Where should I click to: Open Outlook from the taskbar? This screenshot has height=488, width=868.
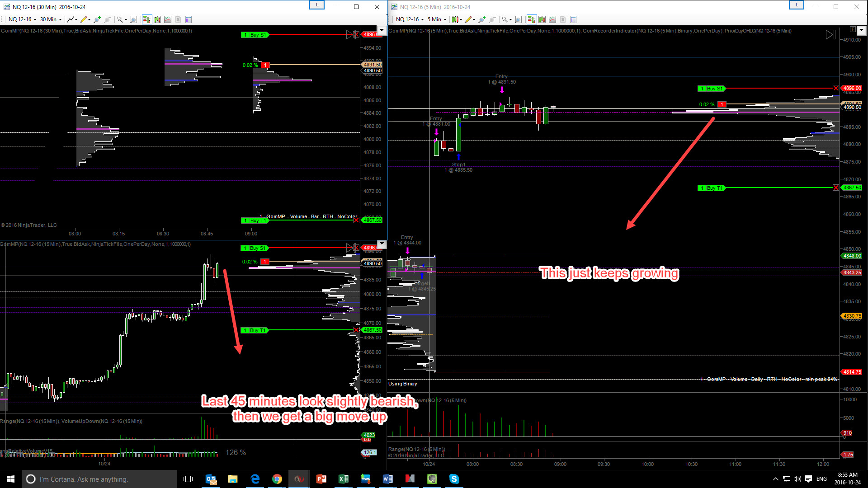click(211, 479)
